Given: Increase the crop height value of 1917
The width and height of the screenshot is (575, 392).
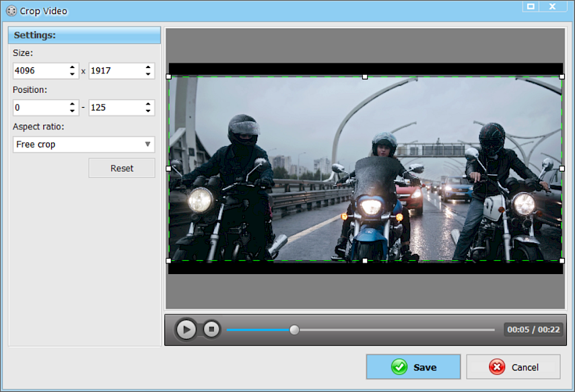Looking at the screenshot, I should point(147,67).
